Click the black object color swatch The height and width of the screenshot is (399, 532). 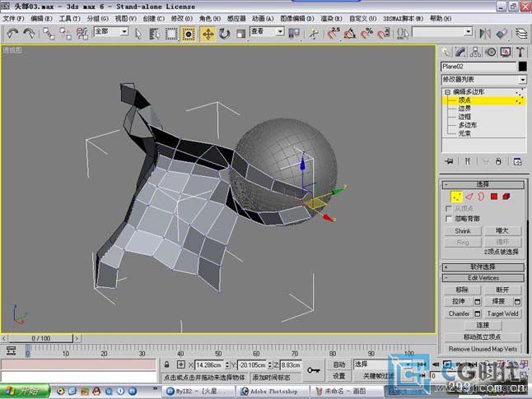522,67
